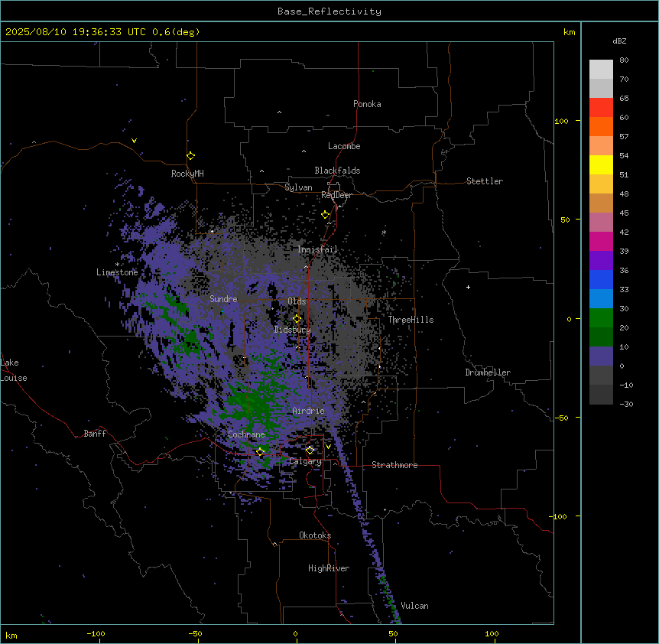Click the yellow diamond marker beside RockyMH
659x644 pixels.
pos(190,156)
